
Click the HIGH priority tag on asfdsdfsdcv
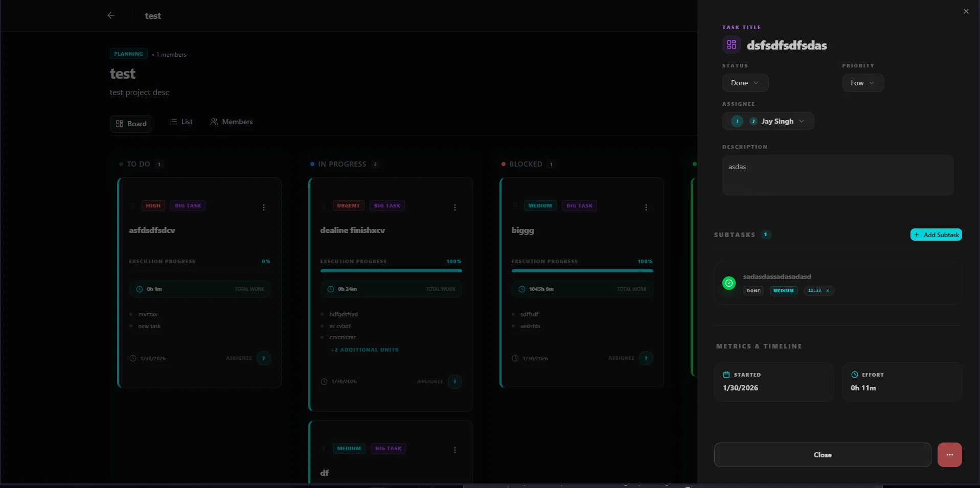coord(153,206)
